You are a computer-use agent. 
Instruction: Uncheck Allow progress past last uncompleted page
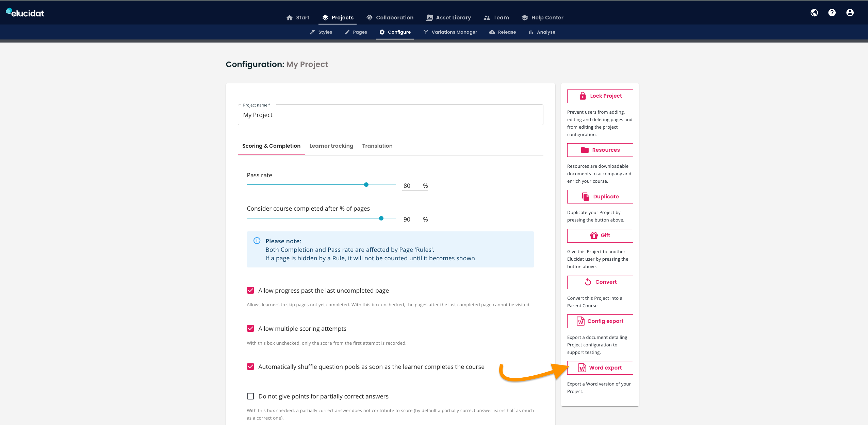click(x=250, y=290)
